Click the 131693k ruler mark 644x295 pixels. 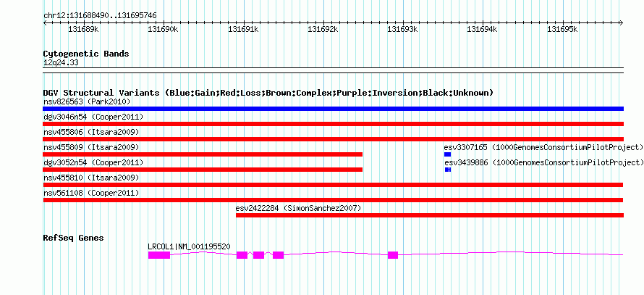click(x=402, y=29)
